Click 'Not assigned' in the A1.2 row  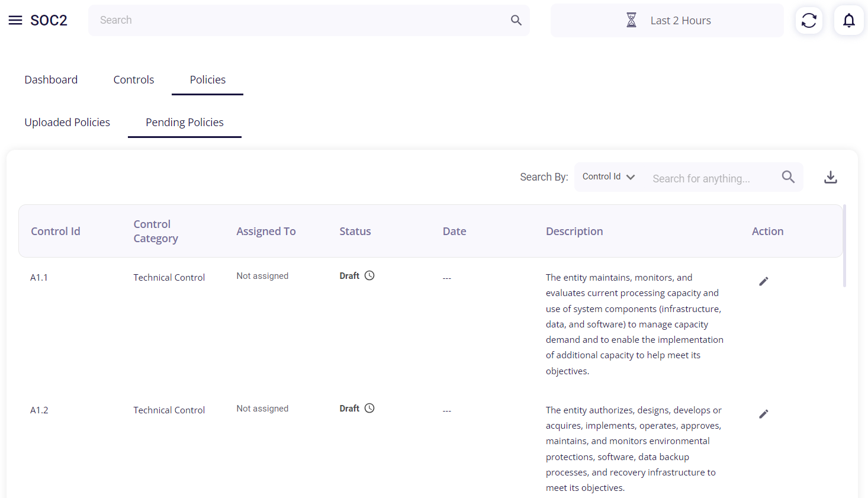pos(262,409)
